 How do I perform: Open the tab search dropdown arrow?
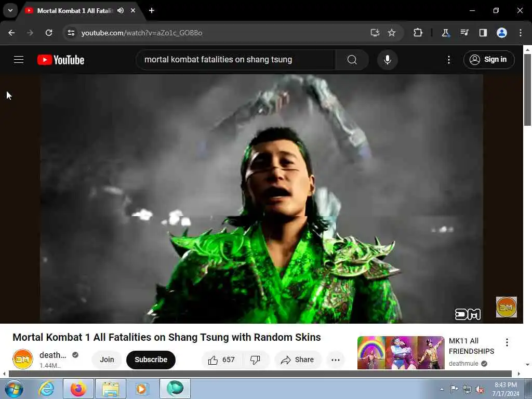tap(10, 10)
